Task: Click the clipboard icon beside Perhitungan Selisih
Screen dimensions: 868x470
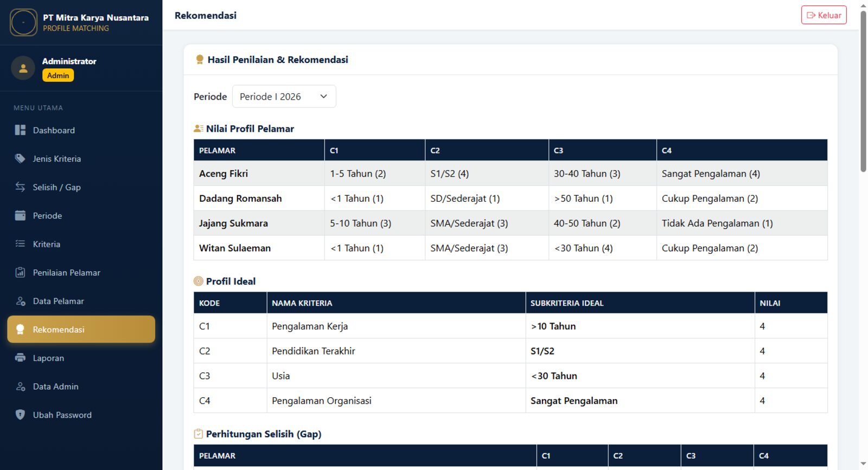Action: pos(199,434)
